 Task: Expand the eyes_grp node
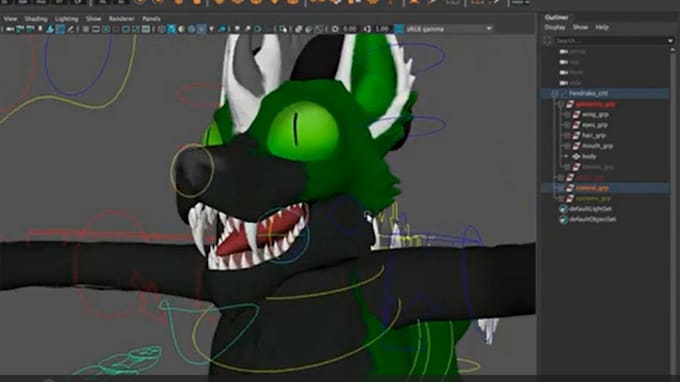pos(567,125)
